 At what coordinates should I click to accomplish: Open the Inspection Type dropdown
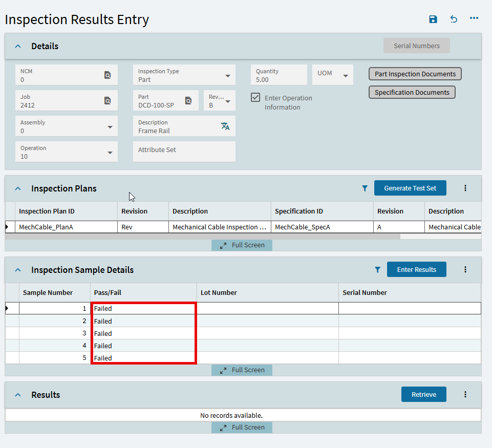pos(228,76)
